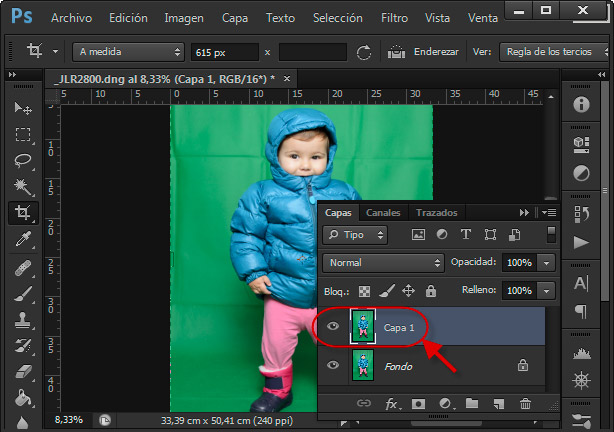
Task: Open the Paragraph panel icon
Action: pyautogui.click(x=581, y=312)
